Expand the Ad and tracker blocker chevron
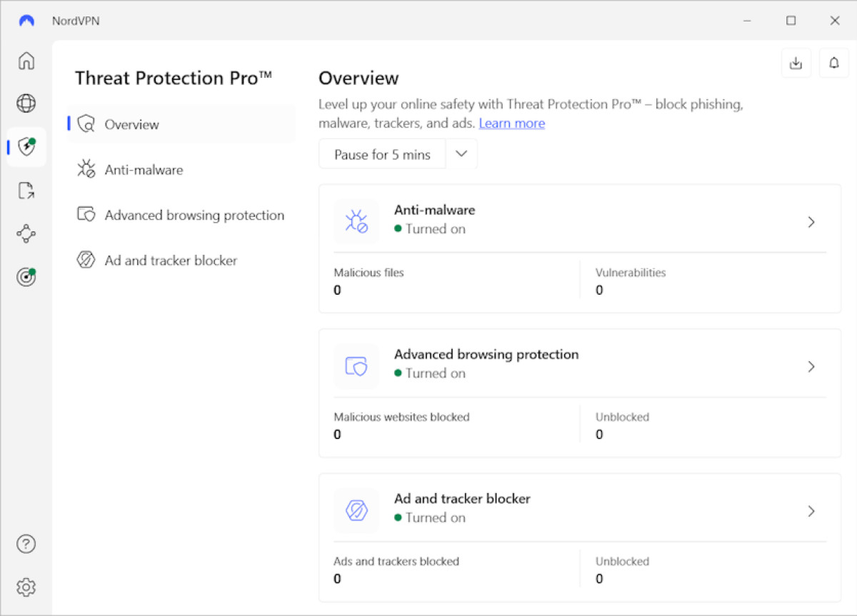 click(x=811, y=511)
